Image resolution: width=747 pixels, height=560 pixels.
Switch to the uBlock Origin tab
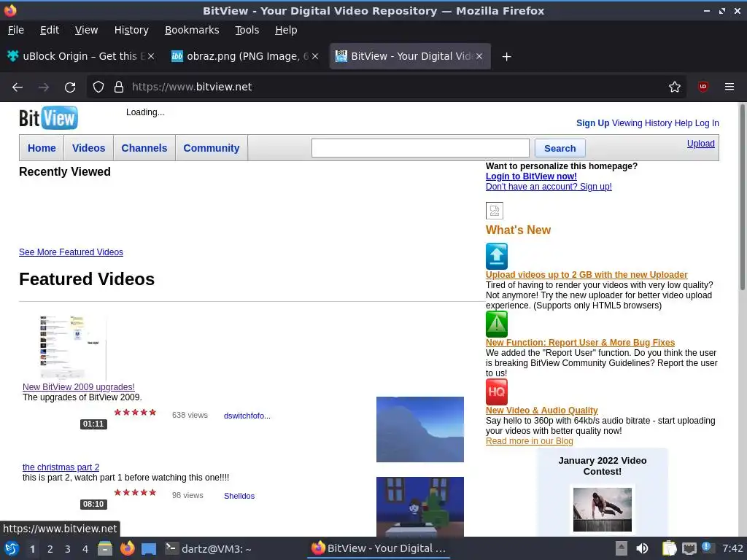point(81,56)
